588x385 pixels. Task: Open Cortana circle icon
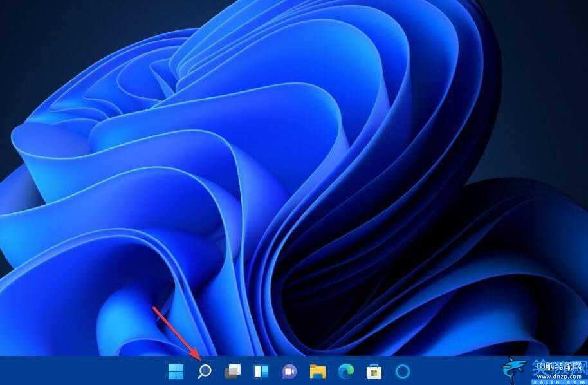[x=403, y=371]
